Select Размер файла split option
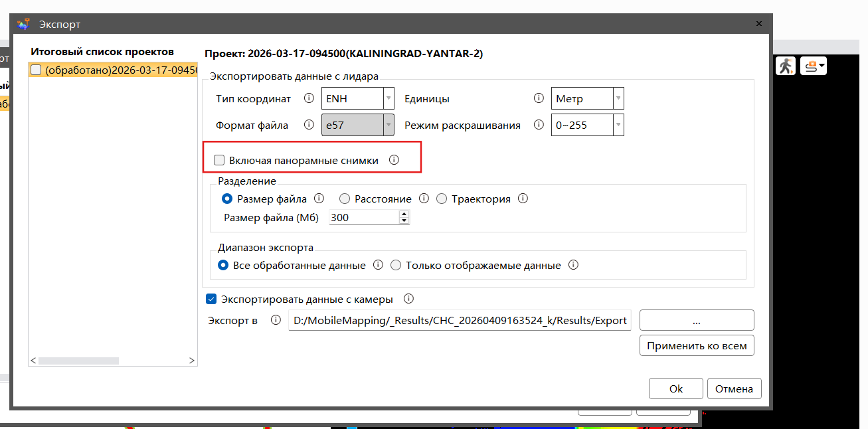 (x=227, y=199)
